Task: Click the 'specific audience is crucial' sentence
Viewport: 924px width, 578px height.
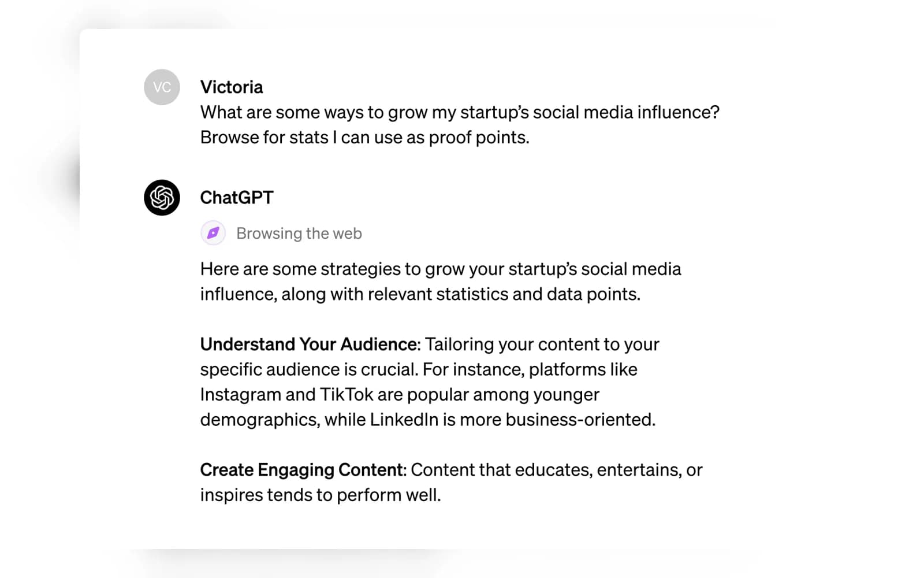Action: [x=308, y=369]
